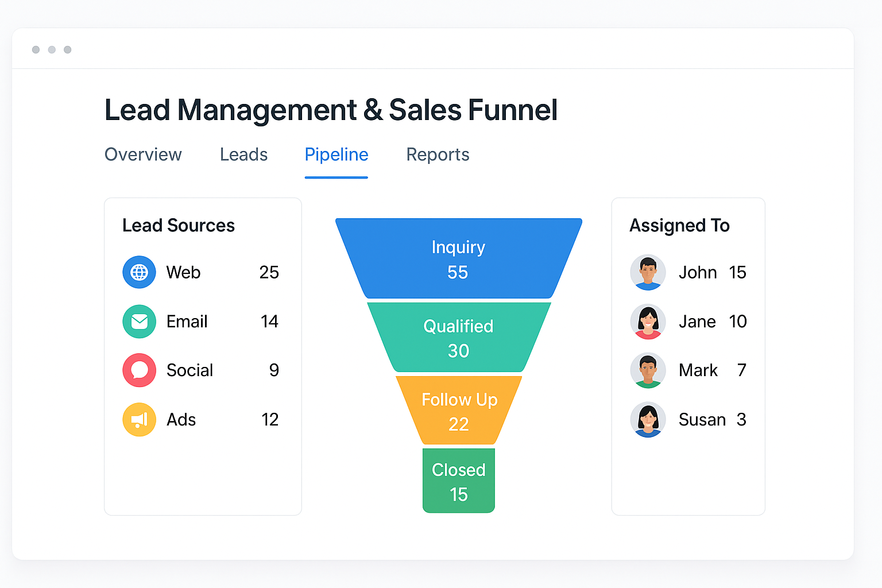
Task: Select the Closed funnel segment
Action: click(458, 481)
